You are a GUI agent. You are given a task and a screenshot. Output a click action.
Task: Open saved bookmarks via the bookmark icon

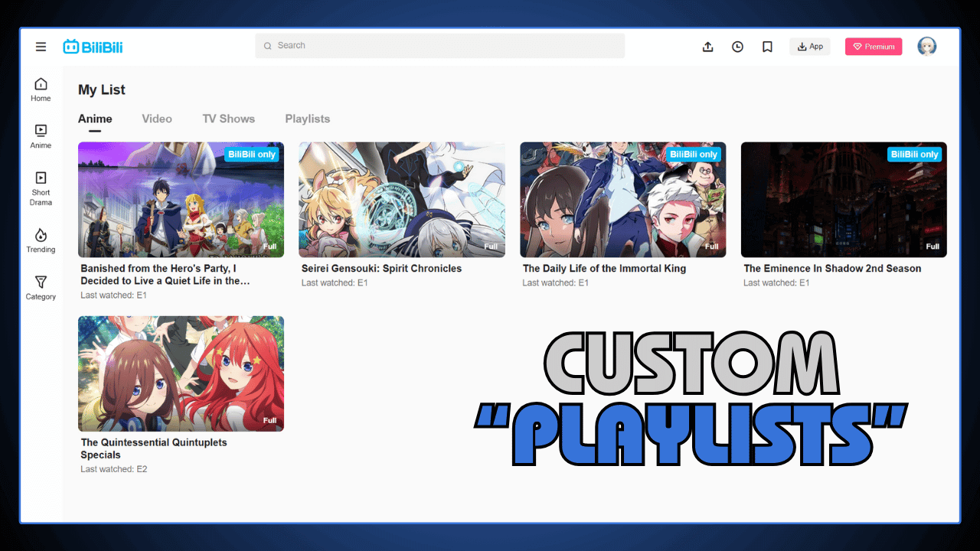(767, 46)
